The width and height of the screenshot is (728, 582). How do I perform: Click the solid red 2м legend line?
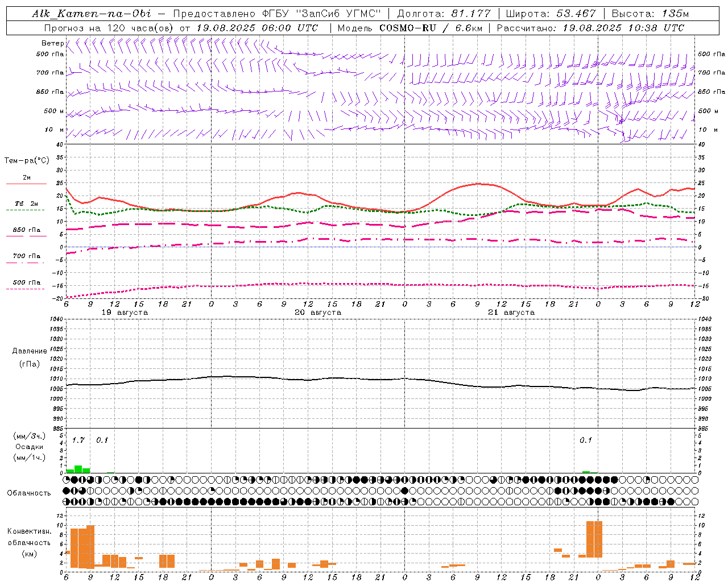coord(26,184)
